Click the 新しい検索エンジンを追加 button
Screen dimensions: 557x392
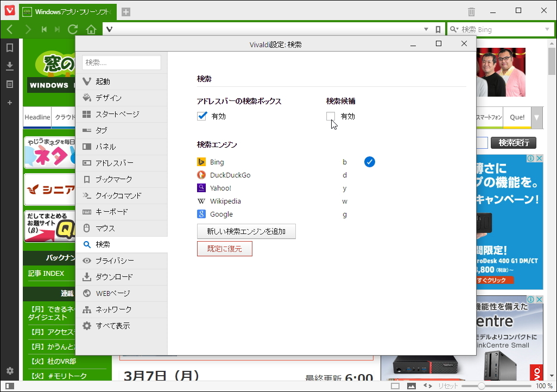pos(246,231)
